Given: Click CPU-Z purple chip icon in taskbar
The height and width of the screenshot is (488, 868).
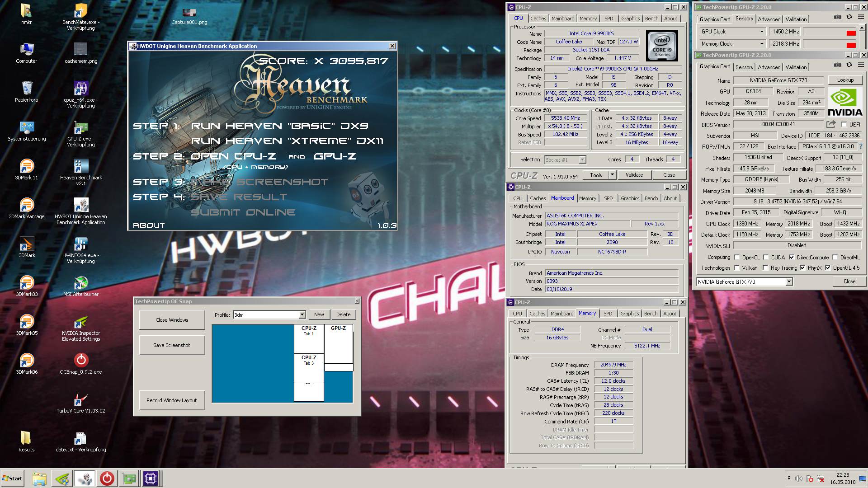Looking at the screenshot, I should (151, 479).
